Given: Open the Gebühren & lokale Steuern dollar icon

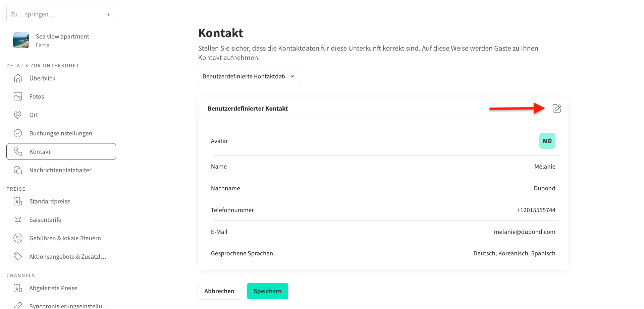Looking at the screenshot, I should click(x=18, y=238).
